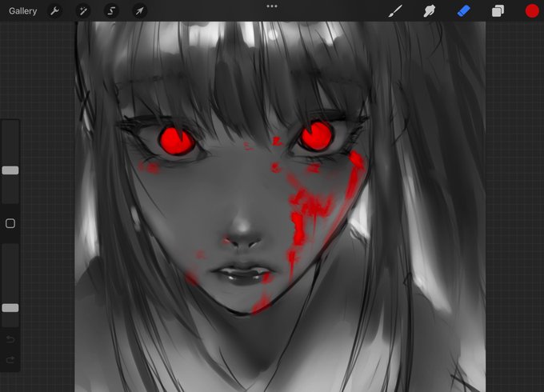This screenshot has height=392, width=544.
Task: Open the Gallery view
Action: pos(23,11)
